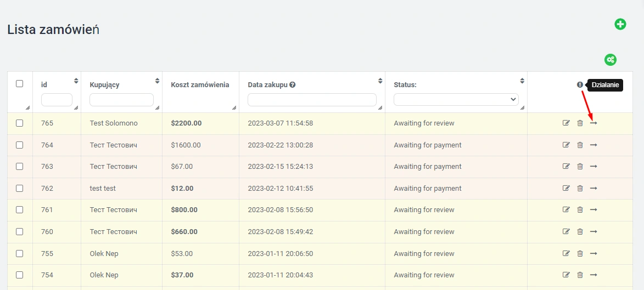The width and height of the screenshot is (644, 290).
Task: Focus the Kupujący filter input field
Action: tap(121, 100)
